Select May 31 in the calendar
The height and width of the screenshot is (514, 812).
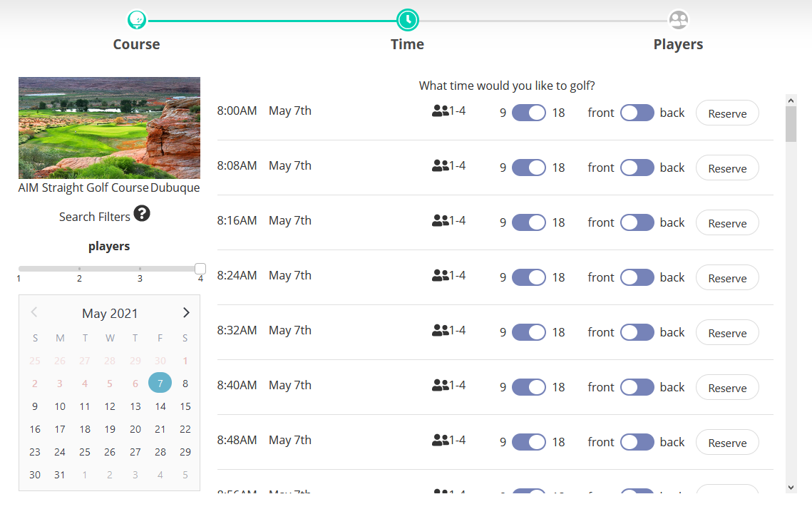click(x=60, y=475)
